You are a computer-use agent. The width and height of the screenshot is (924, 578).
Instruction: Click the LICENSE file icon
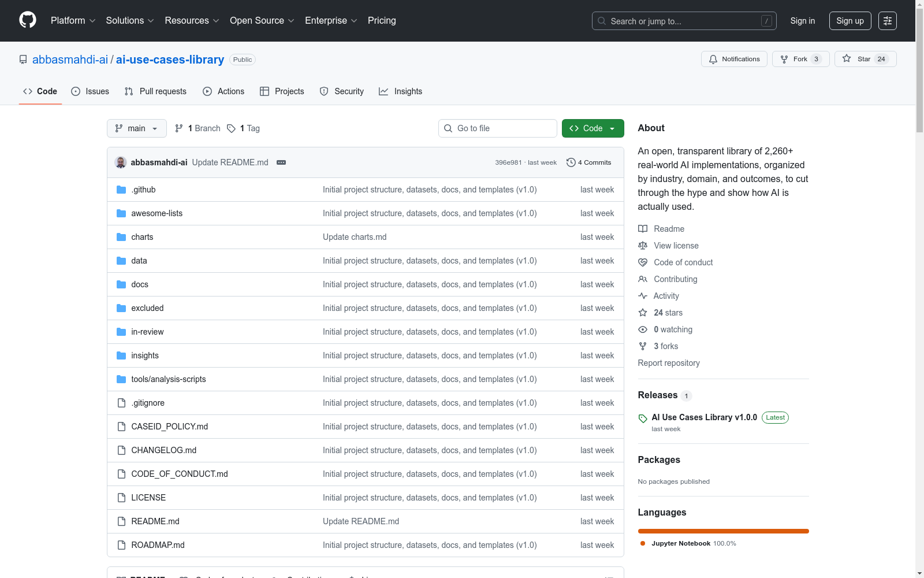point(121,498)
